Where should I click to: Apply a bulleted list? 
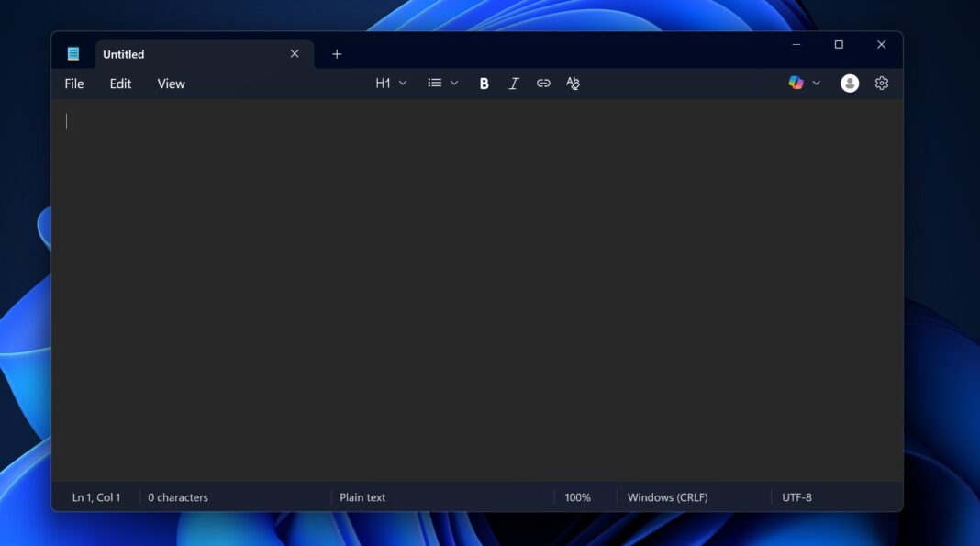[434, 83]
